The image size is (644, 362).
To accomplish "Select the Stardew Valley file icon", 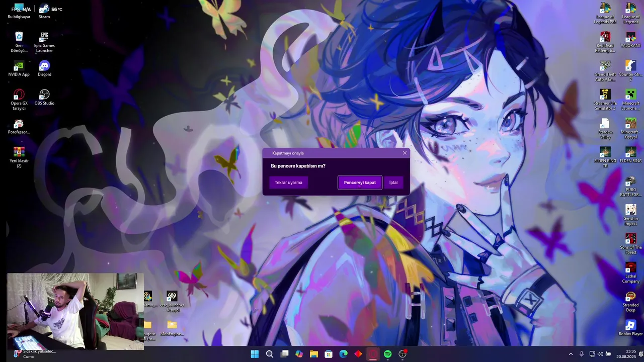I will pyautogui.click(x=605, y=129).
